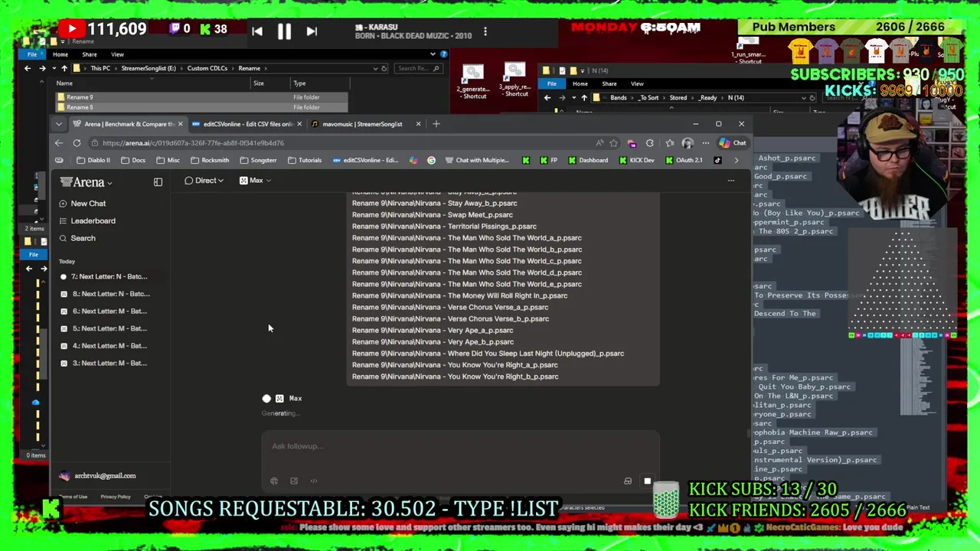The width and height of the screenshot is (980, 551).
Task: Select _To Sort in N (14) breadcrumb
Action: pyautogui.click(x=648, y=98)
